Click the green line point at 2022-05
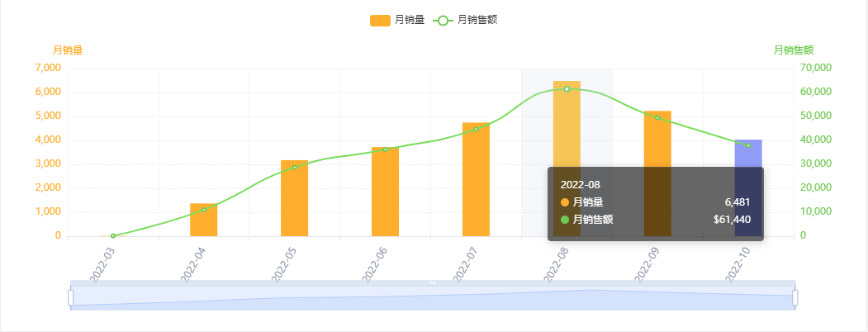The width and height of the screenshot is (868, 332). [295, 167]
